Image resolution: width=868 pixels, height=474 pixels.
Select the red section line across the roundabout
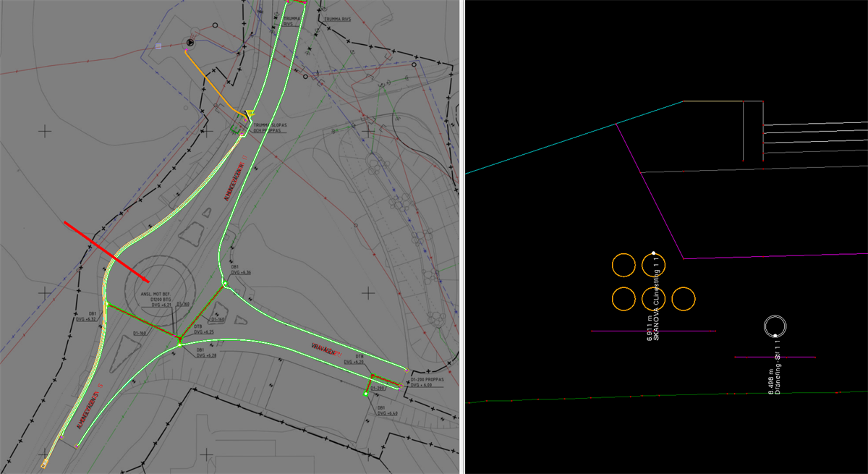tap(106, 252)
